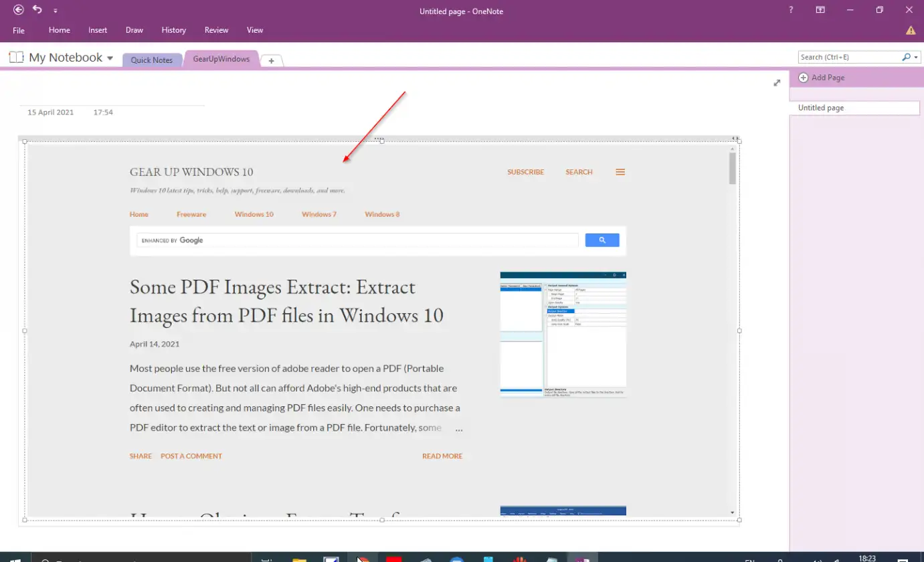Select Untitled page in page list
924x562 pixels.
tap(854, 108)
